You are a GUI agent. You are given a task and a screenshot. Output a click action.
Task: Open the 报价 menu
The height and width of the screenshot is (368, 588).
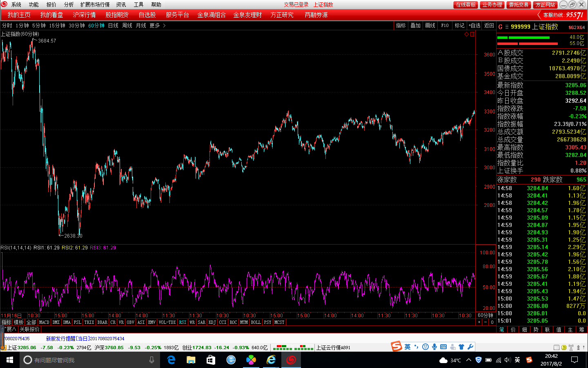(x=51, y=4)
